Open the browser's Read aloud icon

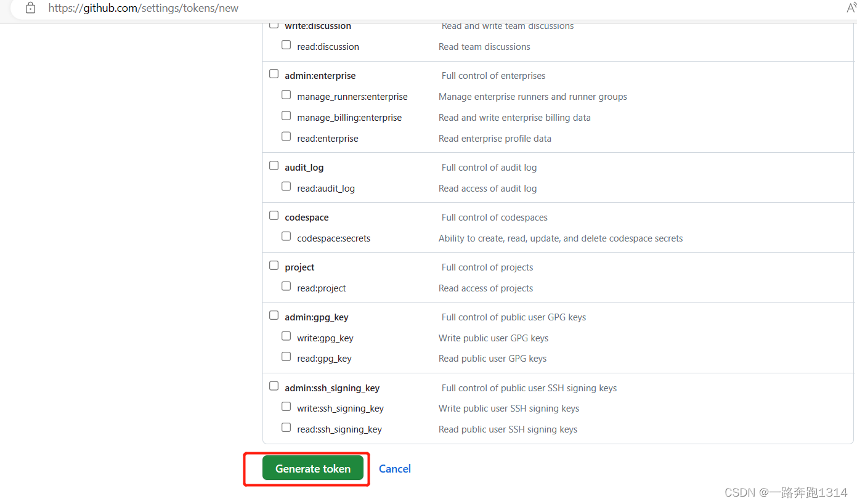pyautogui.click(x=852, y=9)
